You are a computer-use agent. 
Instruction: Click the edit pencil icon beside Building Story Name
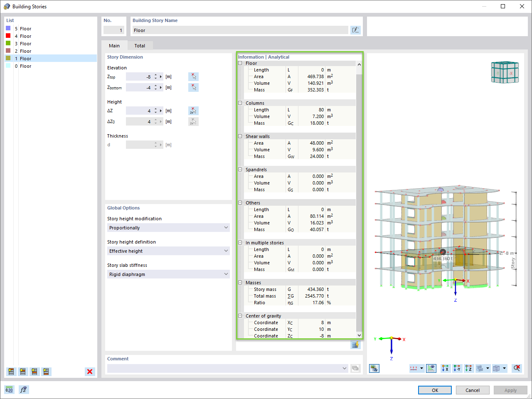pos(356,30)
